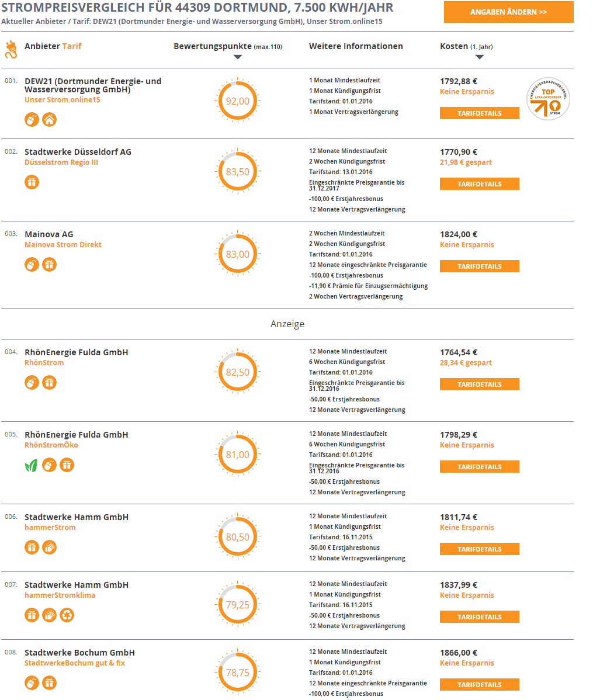This screenshot has height=700, width=593.
Task: Click the 92,00 rating gauge for DEW21
Action: pos(238,101)
